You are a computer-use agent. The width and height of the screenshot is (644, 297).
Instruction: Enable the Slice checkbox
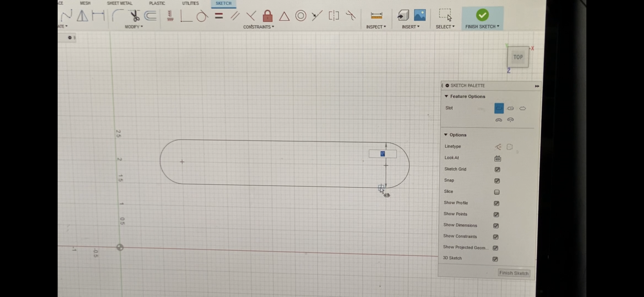[x=497, y=192]
